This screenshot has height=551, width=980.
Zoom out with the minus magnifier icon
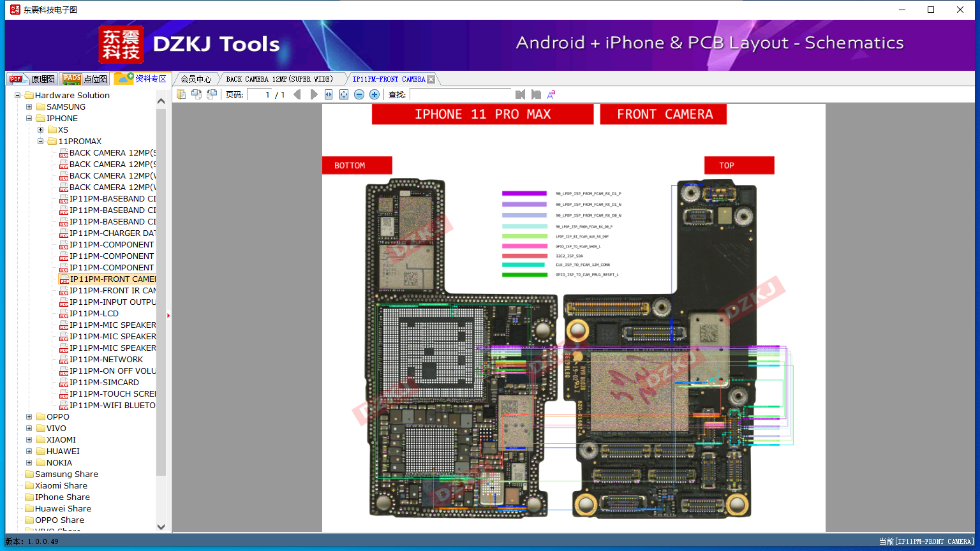pos(359,94)
